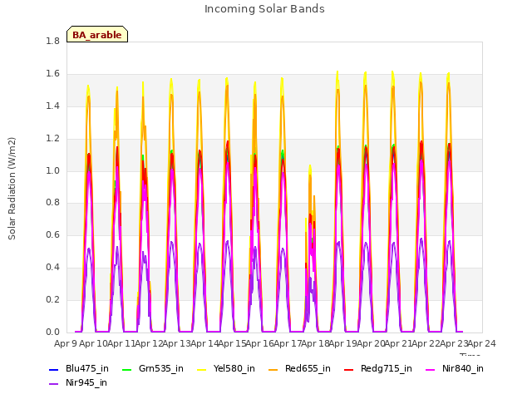Select the Redg715_in legend label
The height and width of the screenshot is (399, 532).
(387, 369)
